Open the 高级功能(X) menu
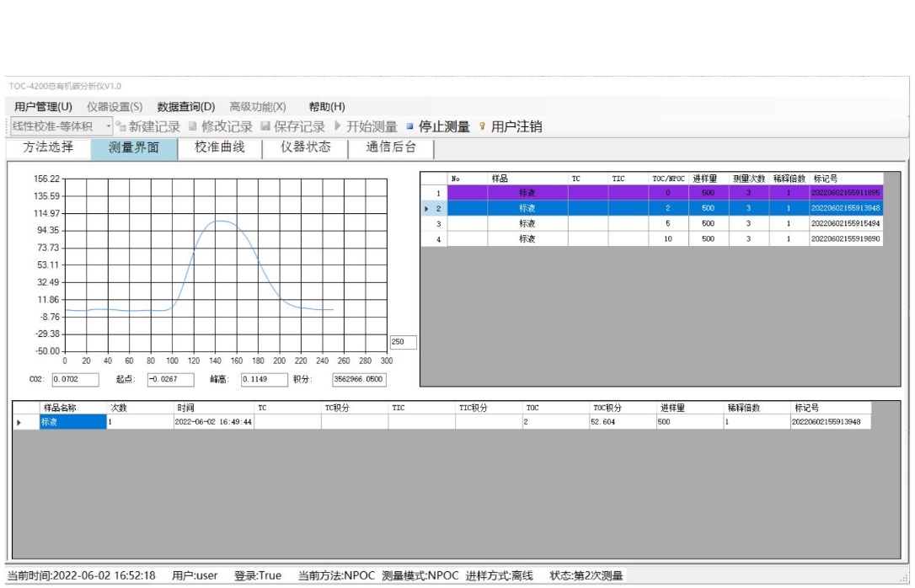Viewport: 915px width, 588px height. 257,107
